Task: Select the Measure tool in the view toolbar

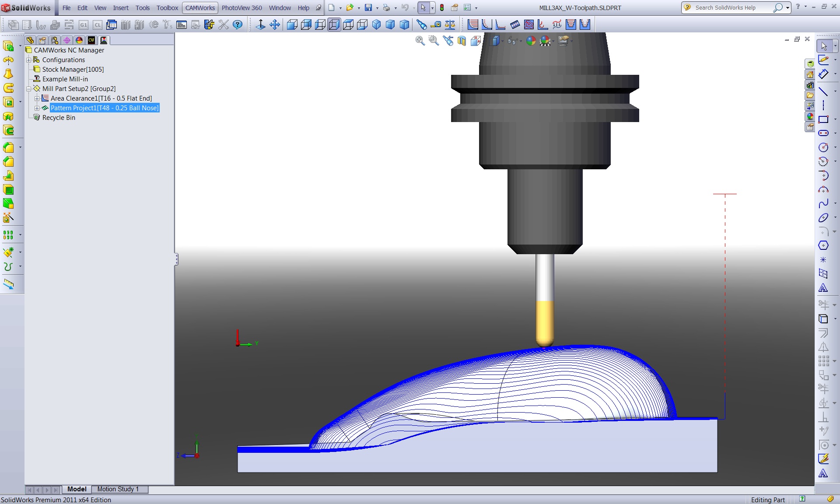Action: 436,25
